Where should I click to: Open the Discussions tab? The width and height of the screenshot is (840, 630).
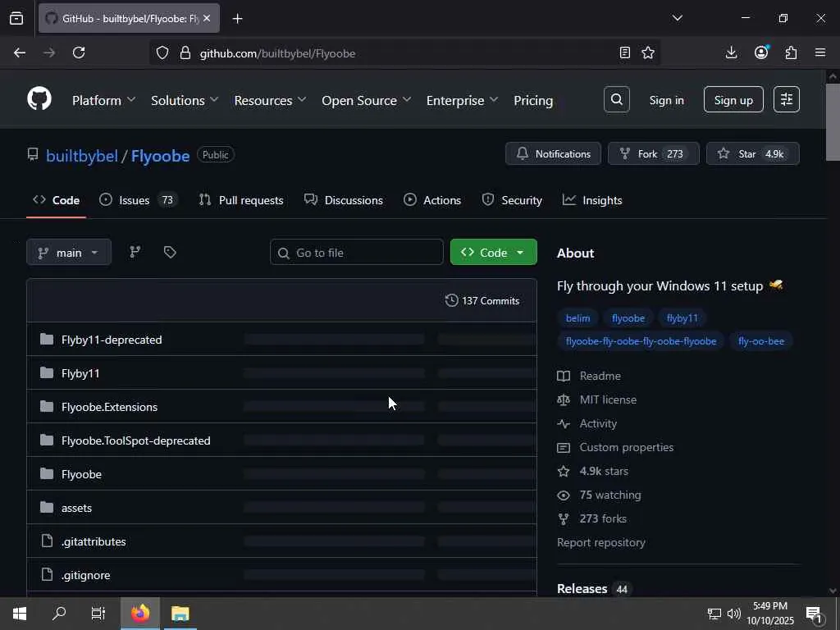(x=344, y=200)
